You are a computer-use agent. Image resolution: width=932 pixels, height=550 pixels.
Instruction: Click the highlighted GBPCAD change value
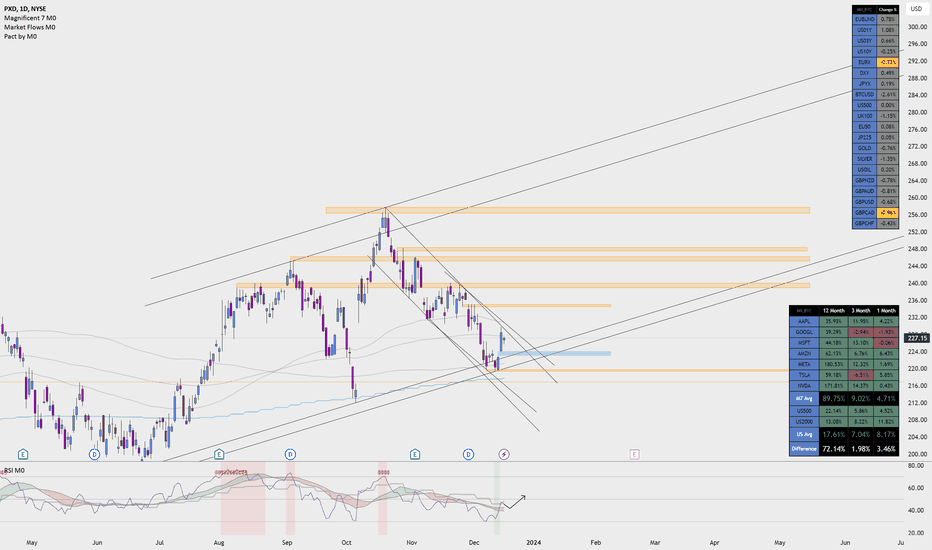tap(887, 212)
